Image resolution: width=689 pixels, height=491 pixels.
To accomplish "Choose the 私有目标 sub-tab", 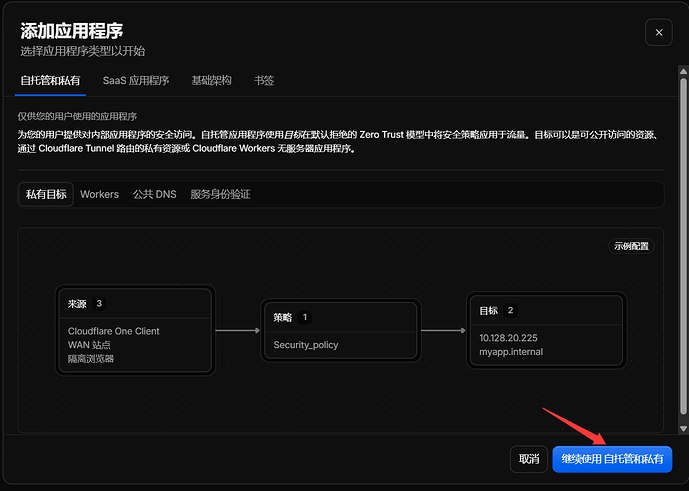I will pos(46,194).
